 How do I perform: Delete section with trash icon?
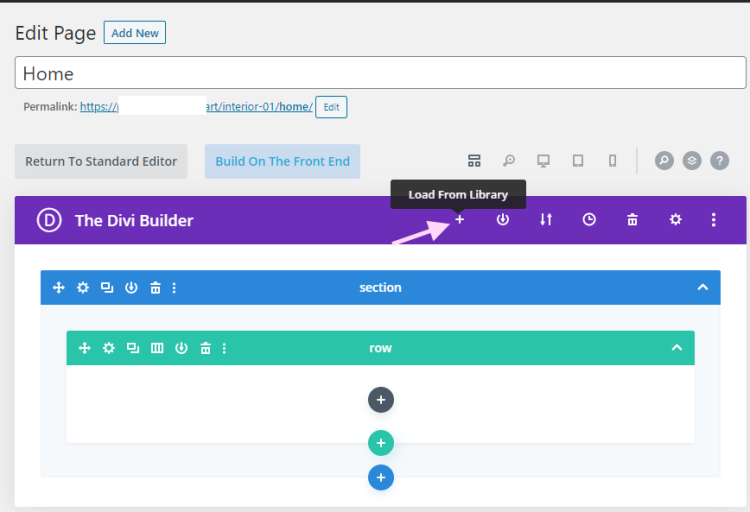click(155, 288)
